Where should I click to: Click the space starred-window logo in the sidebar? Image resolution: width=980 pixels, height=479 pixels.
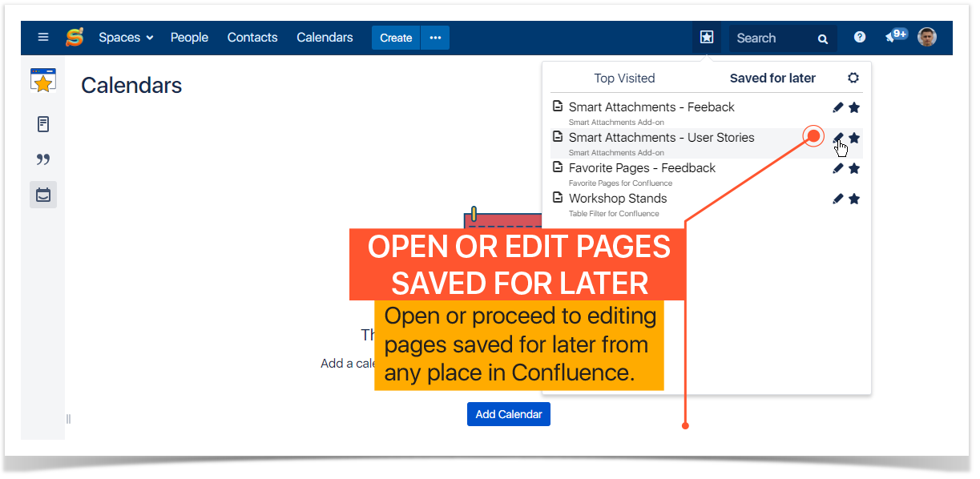(x=43, y=81)
